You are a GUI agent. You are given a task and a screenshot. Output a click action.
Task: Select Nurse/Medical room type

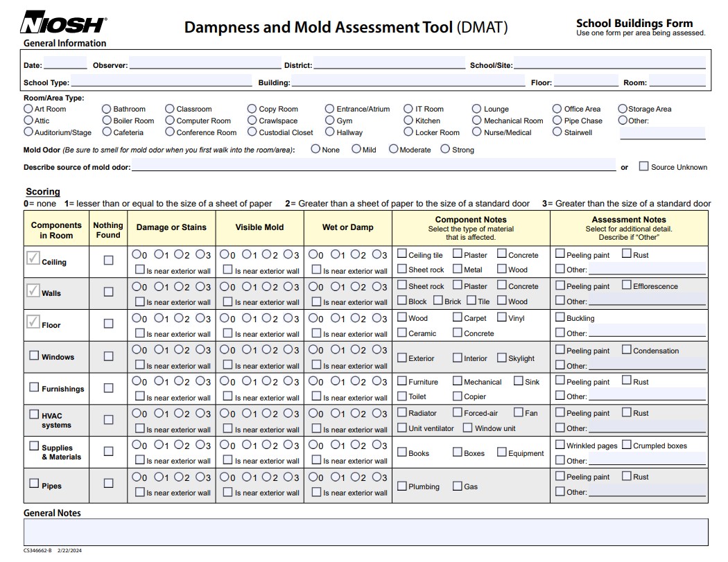pyautogui.click(x=476, y=132)
